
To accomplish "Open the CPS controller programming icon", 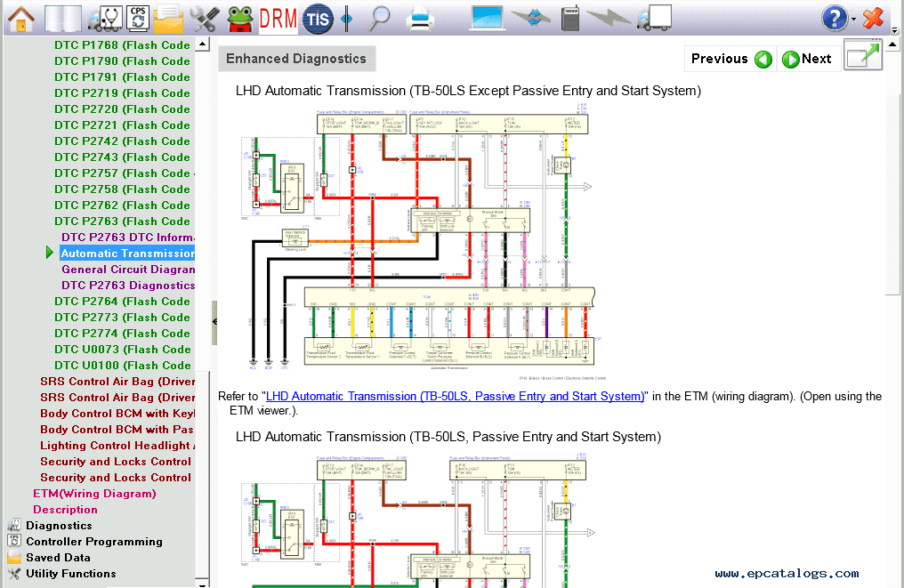I will point(138,19).
